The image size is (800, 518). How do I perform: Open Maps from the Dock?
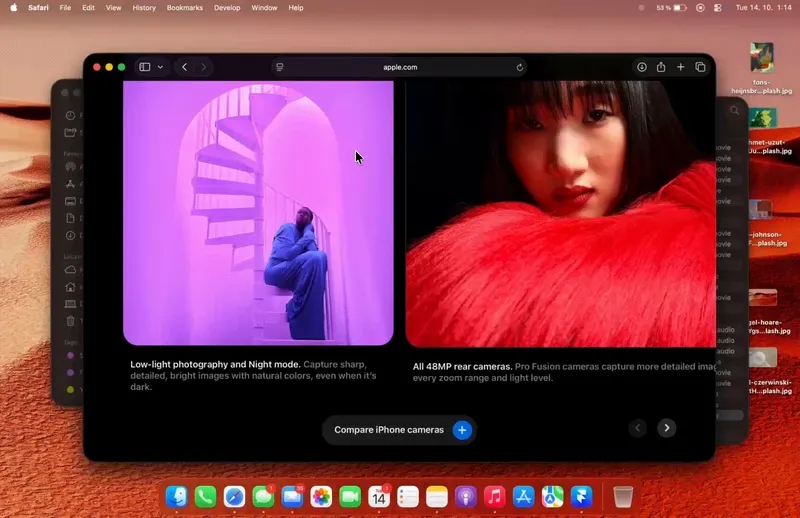point(552,497)
